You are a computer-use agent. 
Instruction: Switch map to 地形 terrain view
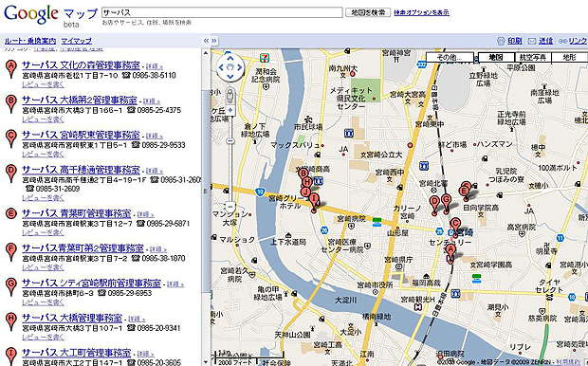click(569, 58)
